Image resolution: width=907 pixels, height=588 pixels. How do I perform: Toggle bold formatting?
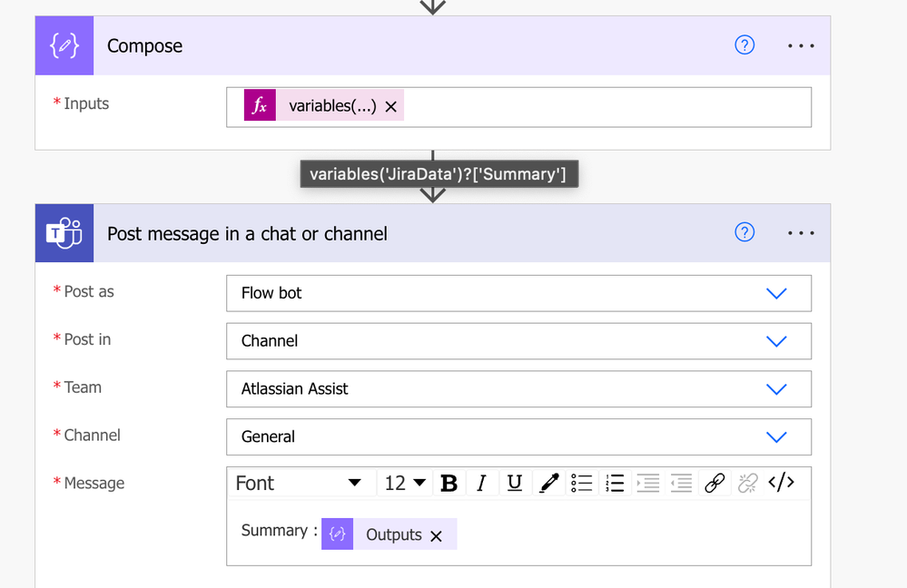(449, 483)
